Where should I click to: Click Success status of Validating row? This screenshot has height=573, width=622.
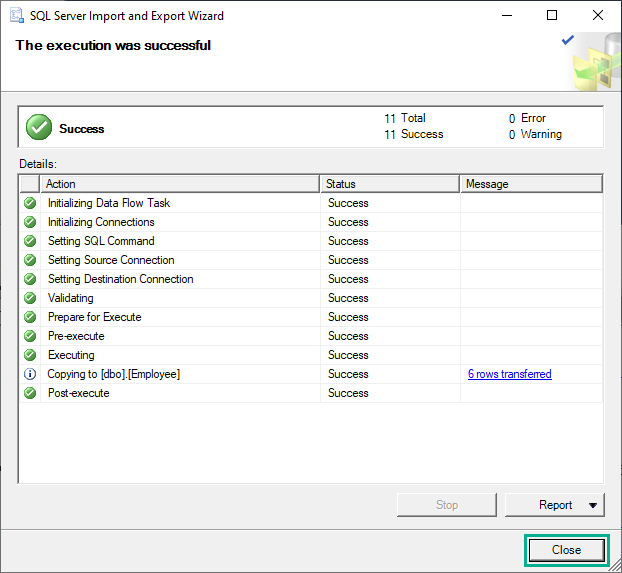[348, 298]
